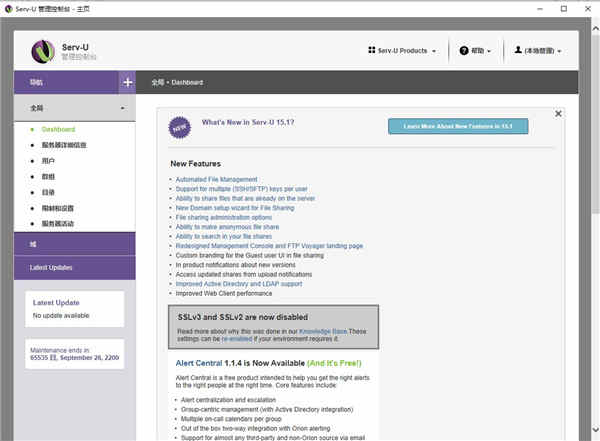Click the purple NEW badge icon
The image size is (600, 441).
[179, 127]
